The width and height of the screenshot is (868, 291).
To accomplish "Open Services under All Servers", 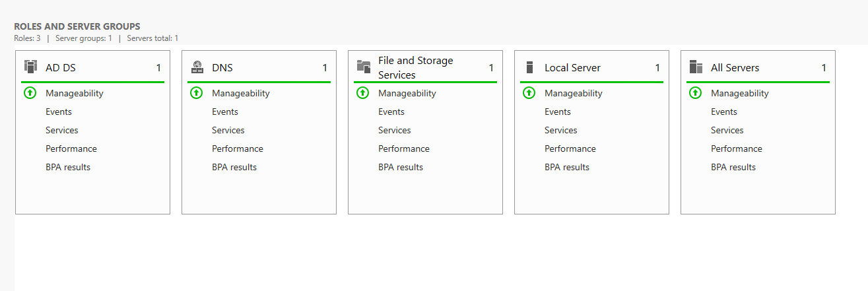I will coord(727,130).
